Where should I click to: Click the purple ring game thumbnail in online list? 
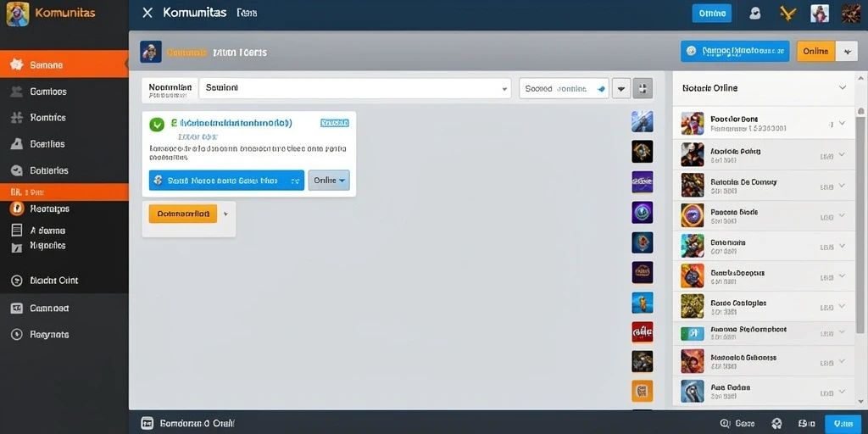693,215
